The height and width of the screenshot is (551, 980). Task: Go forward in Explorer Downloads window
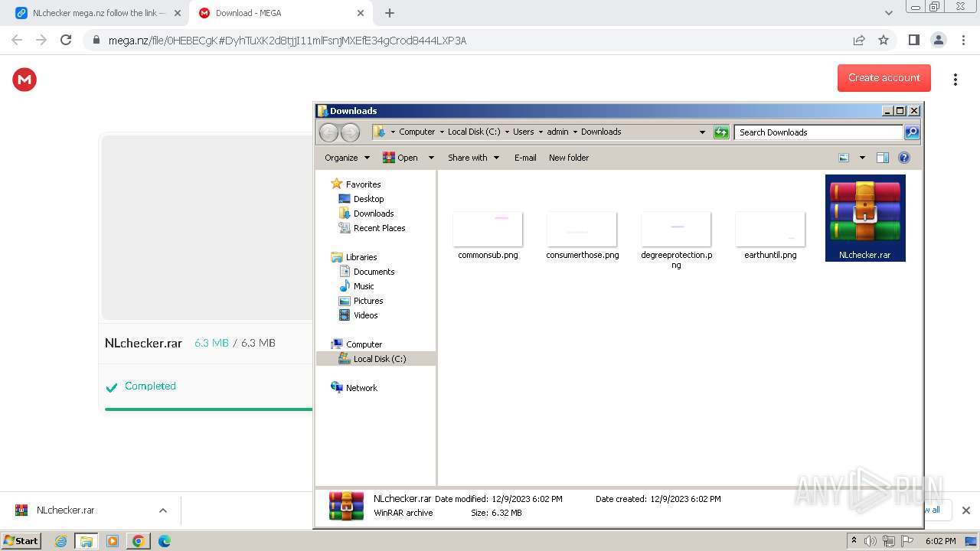click(x=350, y=132)
